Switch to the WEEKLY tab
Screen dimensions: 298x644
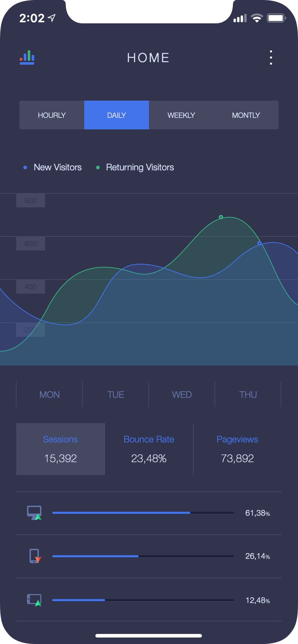[181, 115]
